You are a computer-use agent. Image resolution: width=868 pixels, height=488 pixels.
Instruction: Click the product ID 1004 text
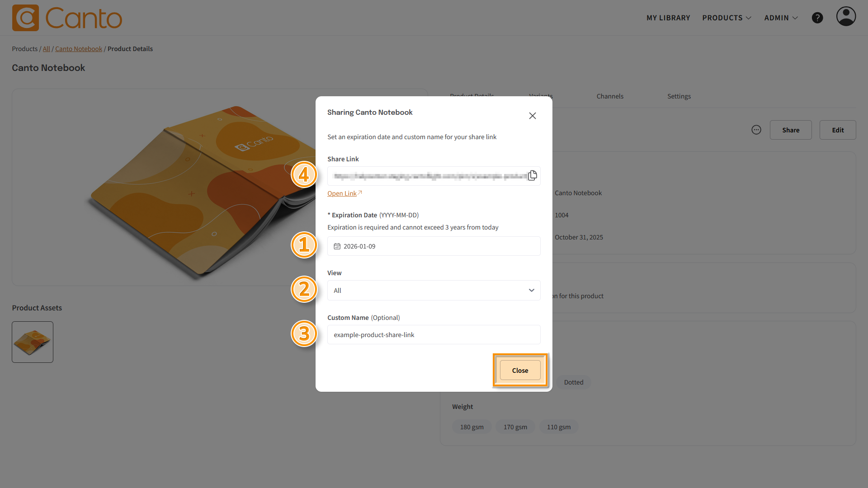click(561, 215)
